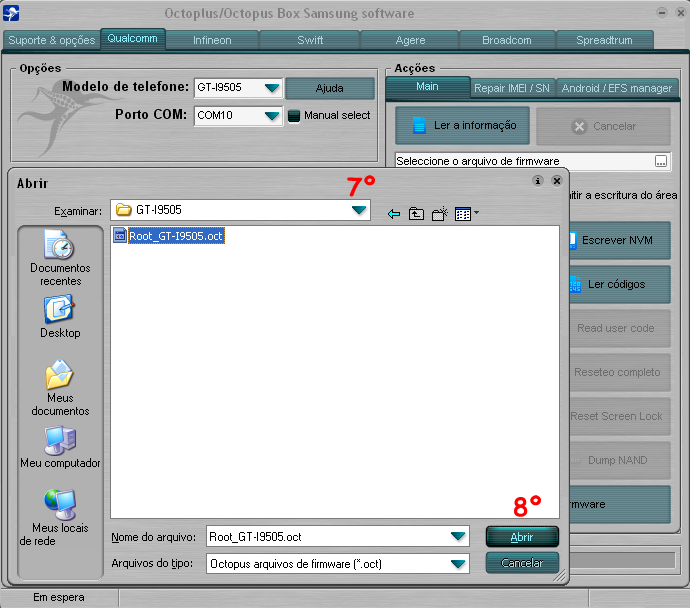Open Android / EFS manager tab

coord(617,88)
